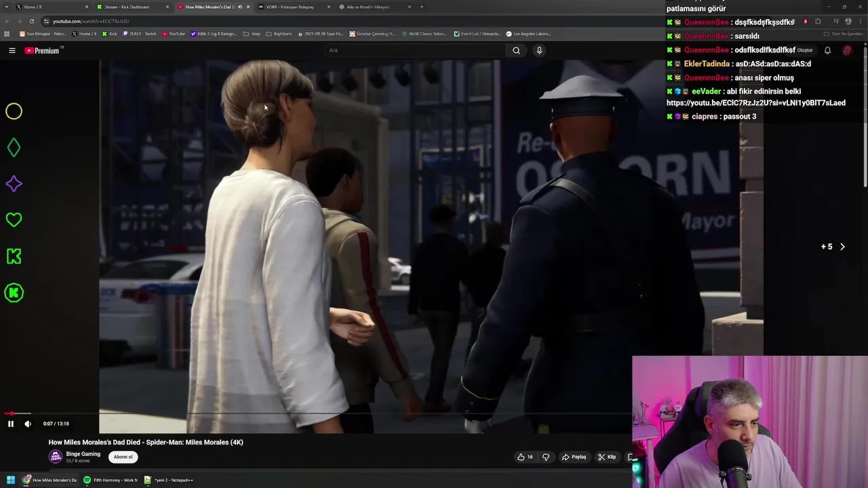Click the YouTube Premium logo
Viewport: 868px width, 488px height.
(42, 50)
